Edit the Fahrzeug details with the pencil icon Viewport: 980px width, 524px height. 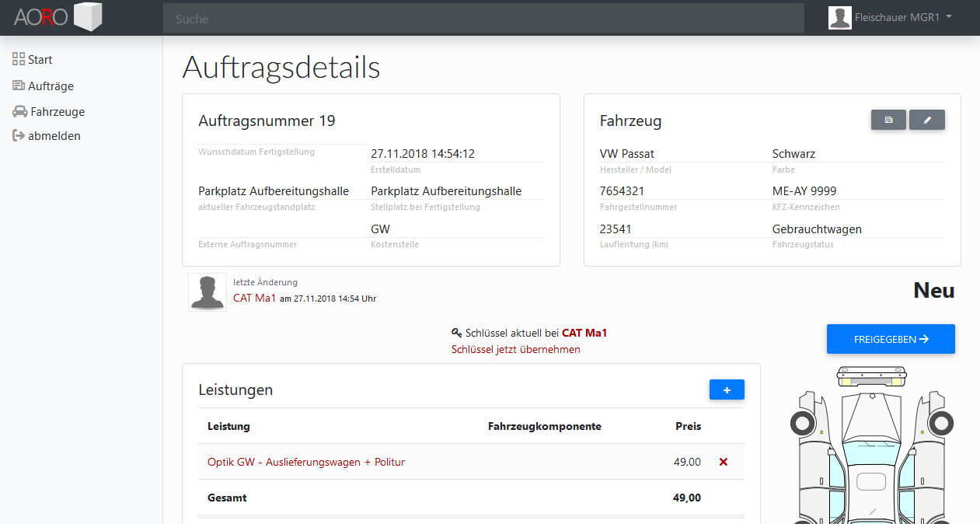click(x=926, y=120)
